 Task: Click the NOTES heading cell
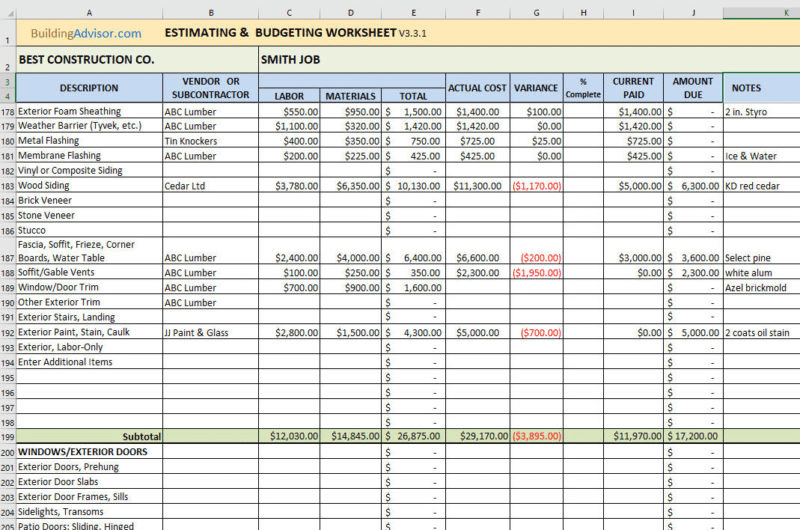pyautogui.click(x=761, y=88)
